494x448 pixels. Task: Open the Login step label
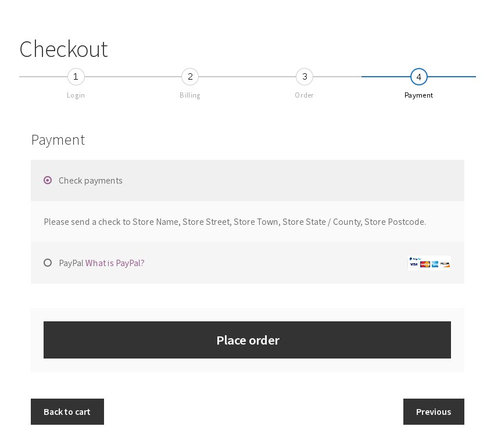[x=76, y=95]
